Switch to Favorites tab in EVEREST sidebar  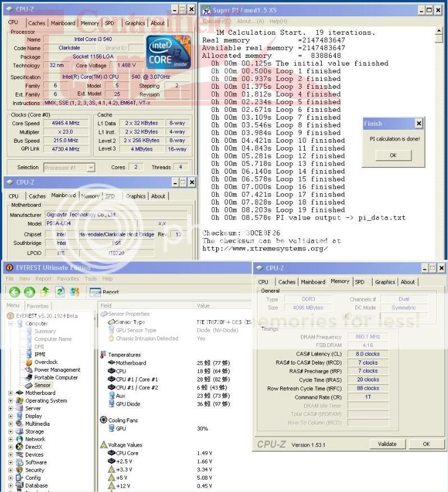38,306
